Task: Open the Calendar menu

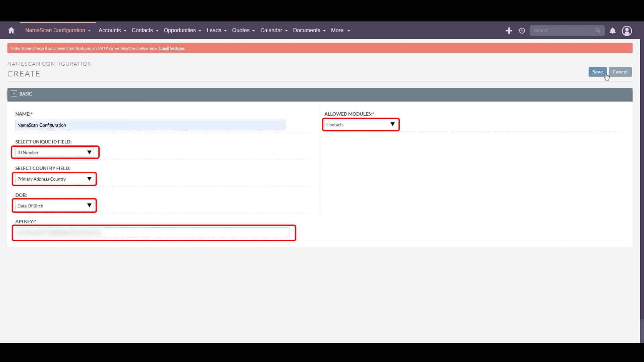Action: [274, 31]
